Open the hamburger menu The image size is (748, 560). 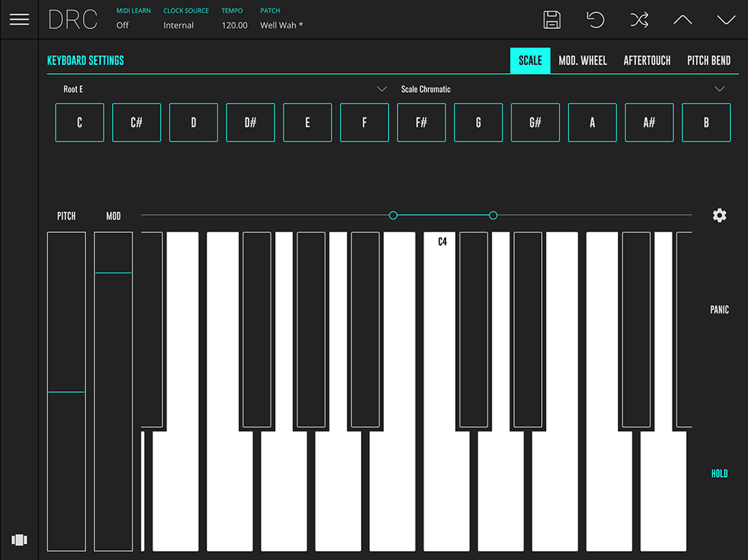pyautogui.click(x=19, y=19)
